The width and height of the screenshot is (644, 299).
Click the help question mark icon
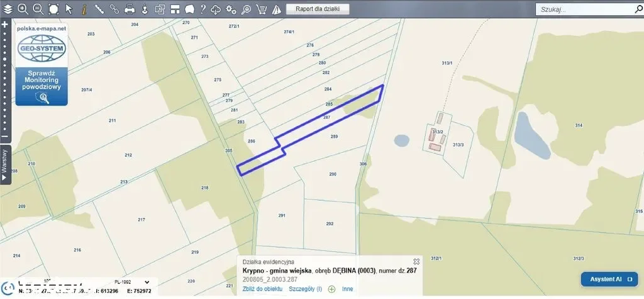click(x=202, y=9)
